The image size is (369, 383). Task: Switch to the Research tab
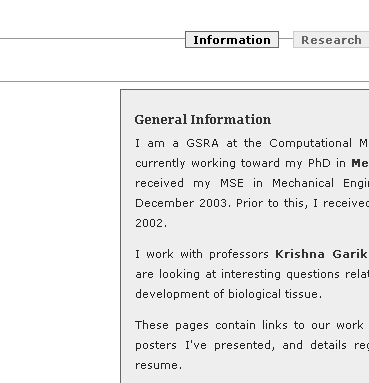pyautogui.click(x=331, y=40)
